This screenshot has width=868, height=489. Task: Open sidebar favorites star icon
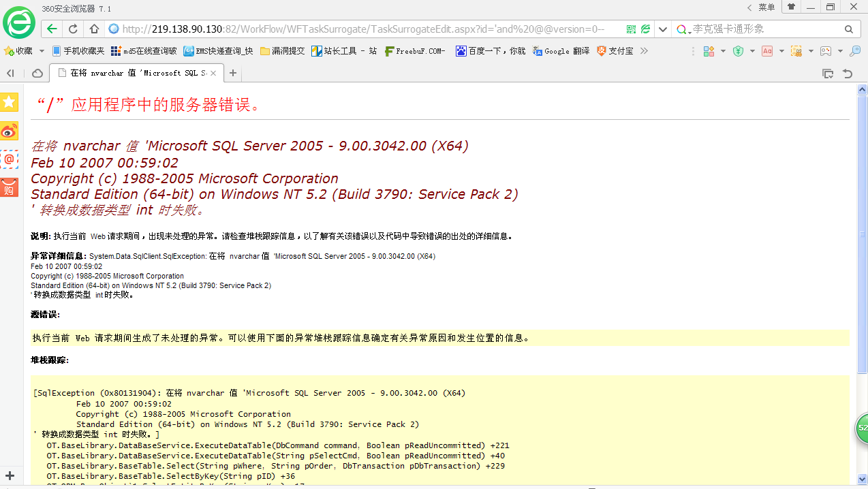tap(10, 102)
